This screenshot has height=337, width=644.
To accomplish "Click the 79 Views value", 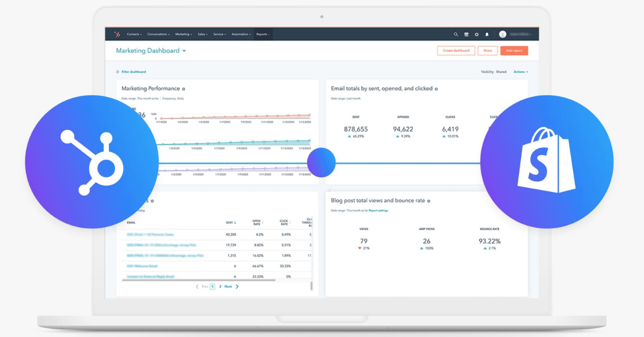I will click(x=364, y=241).
